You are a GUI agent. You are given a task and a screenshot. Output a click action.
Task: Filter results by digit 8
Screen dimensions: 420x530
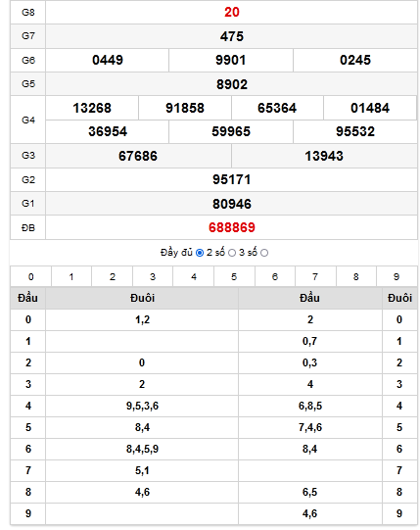click(356, 277)
